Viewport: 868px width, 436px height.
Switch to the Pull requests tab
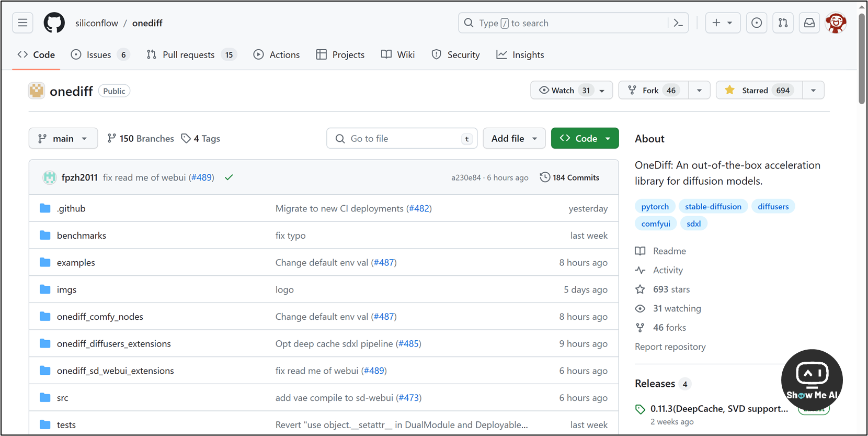191,54
